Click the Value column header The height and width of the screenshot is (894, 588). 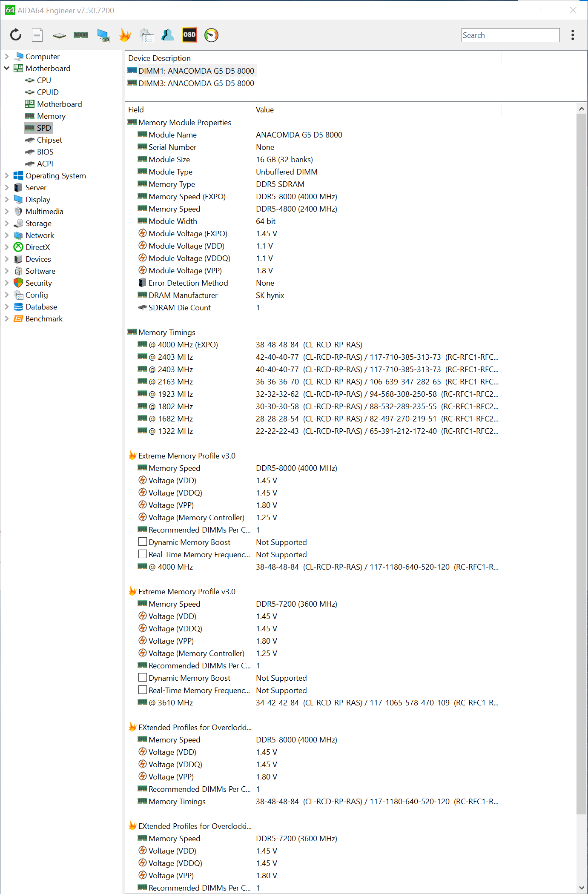pyautogui.click(x=378, y=109)
